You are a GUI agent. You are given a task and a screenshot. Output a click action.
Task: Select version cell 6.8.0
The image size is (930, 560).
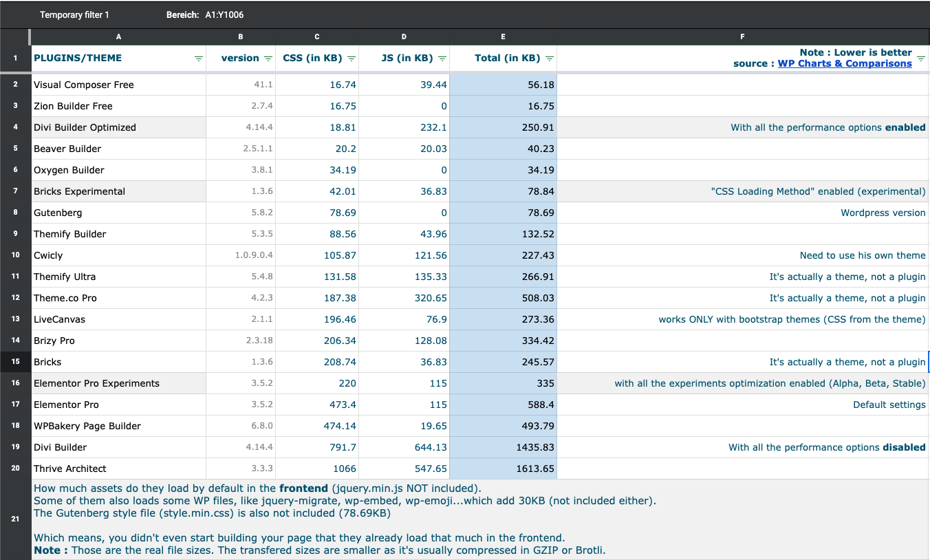point(240,426)
